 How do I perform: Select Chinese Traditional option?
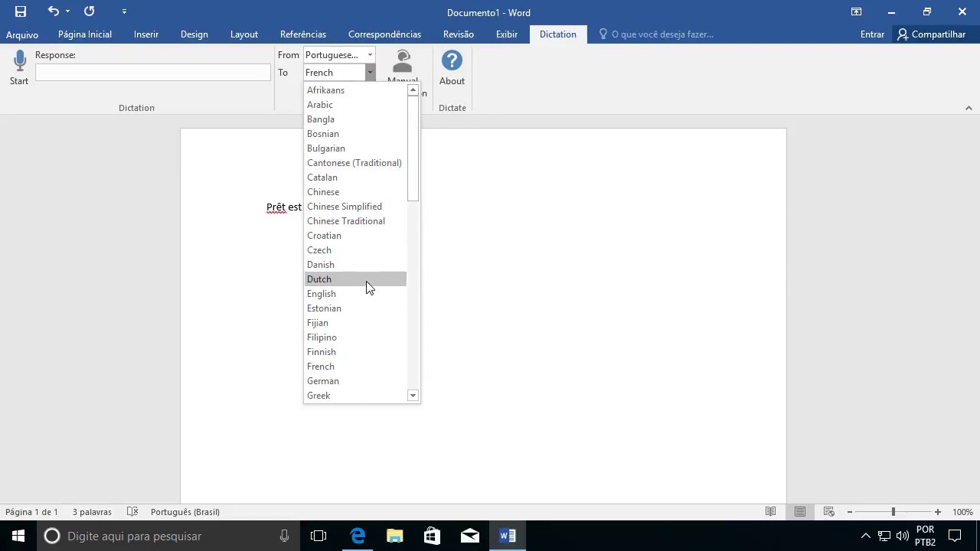pos(355,221)
